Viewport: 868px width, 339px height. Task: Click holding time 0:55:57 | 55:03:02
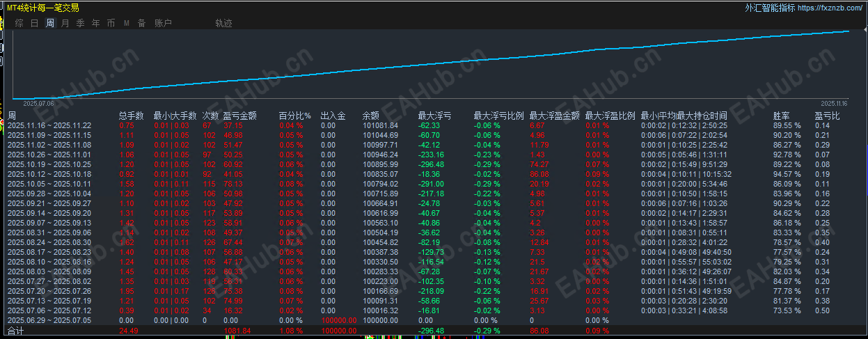pos(684,262)
